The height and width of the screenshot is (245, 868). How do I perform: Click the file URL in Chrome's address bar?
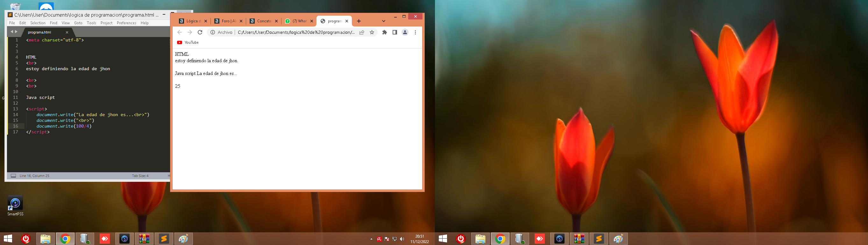click(296, 33)
